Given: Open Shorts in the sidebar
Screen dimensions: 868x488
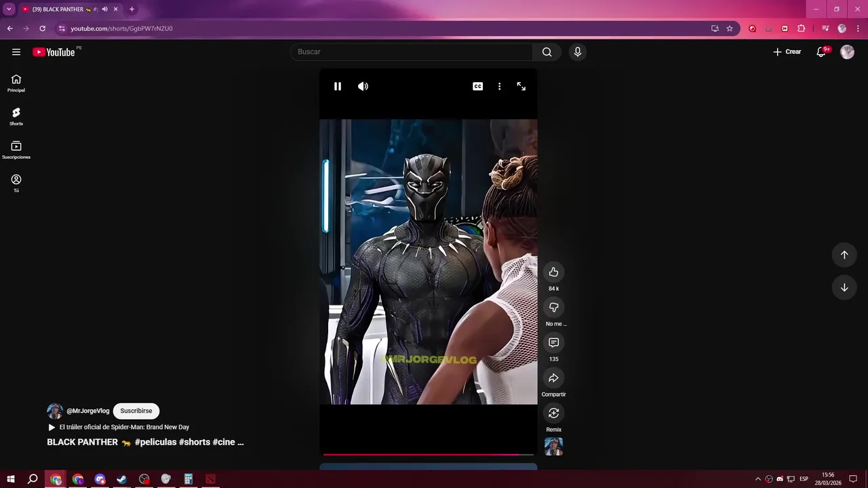Looking at the screenshot, I should 16,117.
